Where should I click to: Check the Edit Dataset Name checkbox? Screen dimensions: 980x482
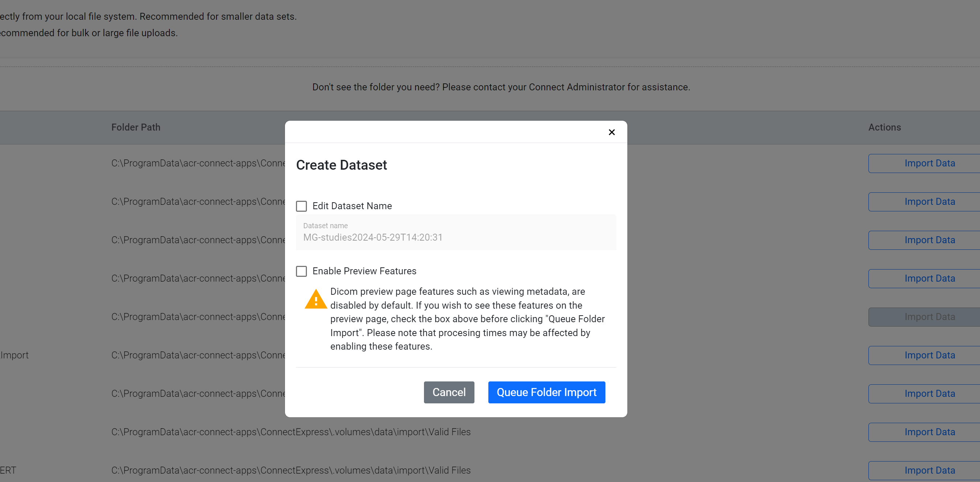(x=301, y=206)
